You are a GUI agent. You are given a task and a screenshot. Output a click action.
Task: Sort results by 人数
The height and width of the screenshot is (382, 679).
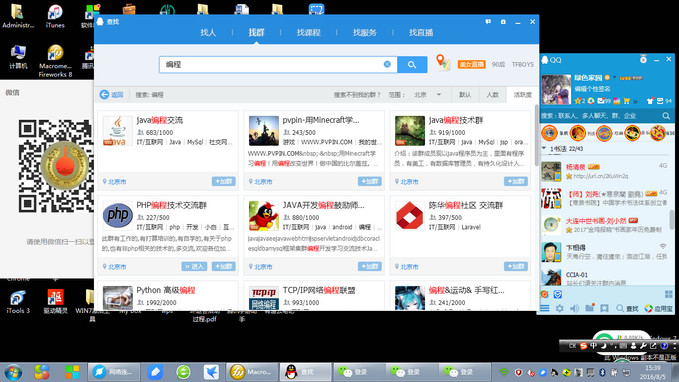pos(492,94)
